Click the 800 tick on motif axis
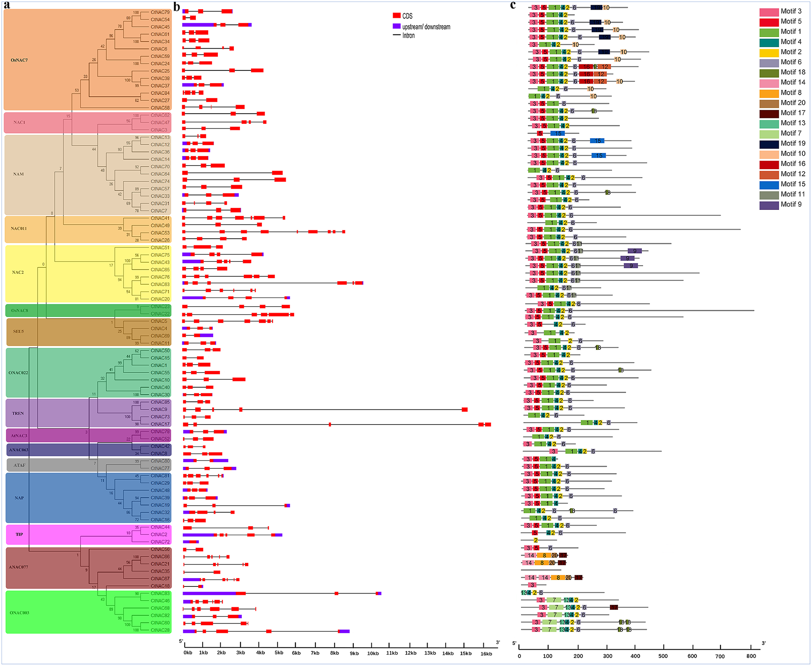Viewport: 812px width, 666px height. click(x=751, y=656)
